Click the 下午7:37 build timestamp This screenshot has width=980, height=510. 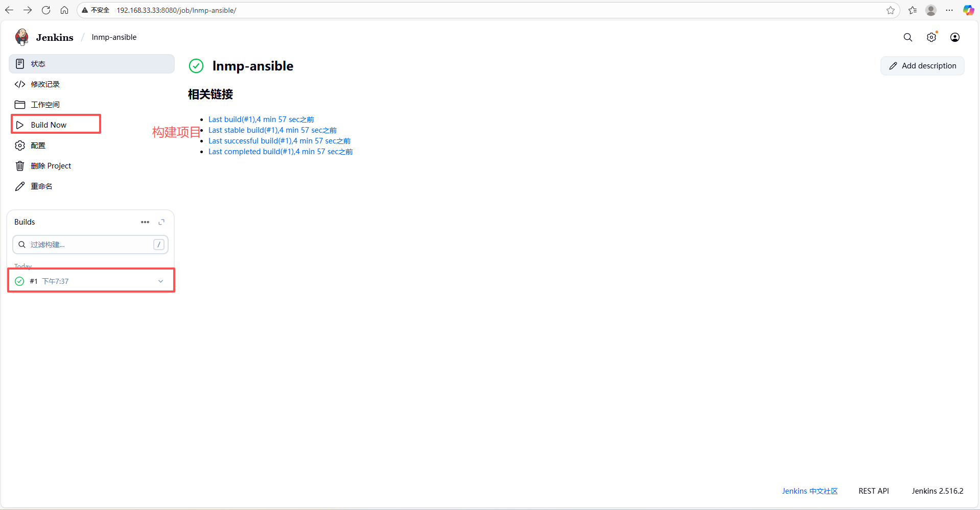(55, 281)
